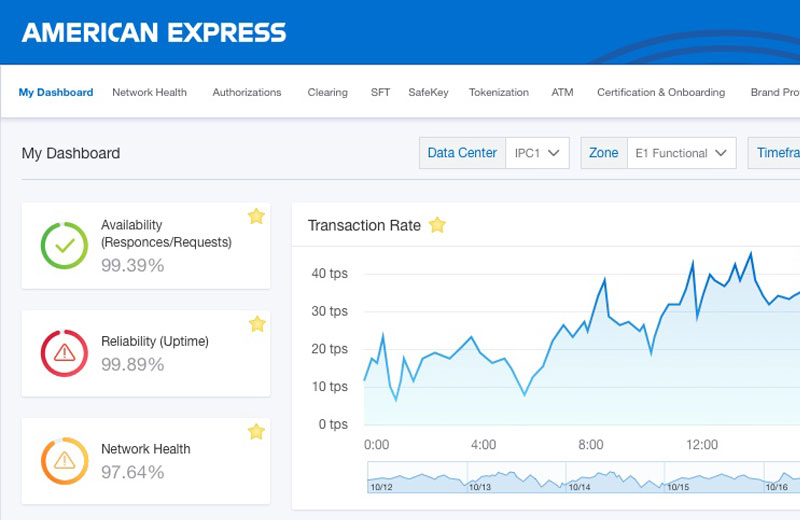Click the 4:00 time axis label

coord(483,445)
